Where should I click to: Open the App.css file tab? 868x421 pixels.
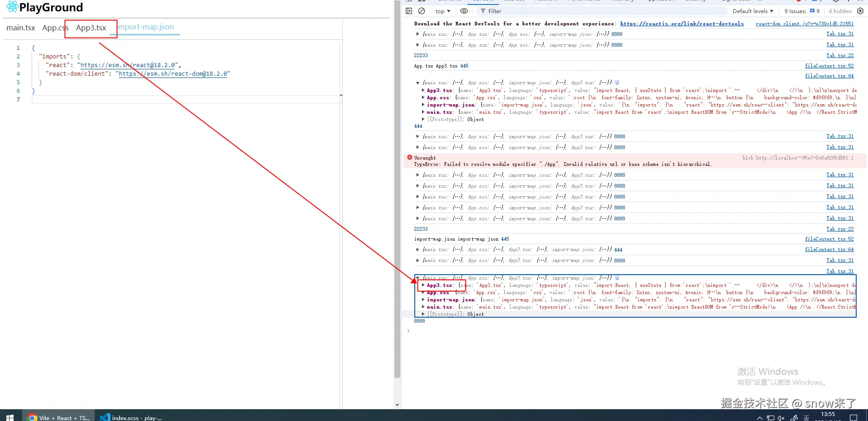(x=55, y=28)
